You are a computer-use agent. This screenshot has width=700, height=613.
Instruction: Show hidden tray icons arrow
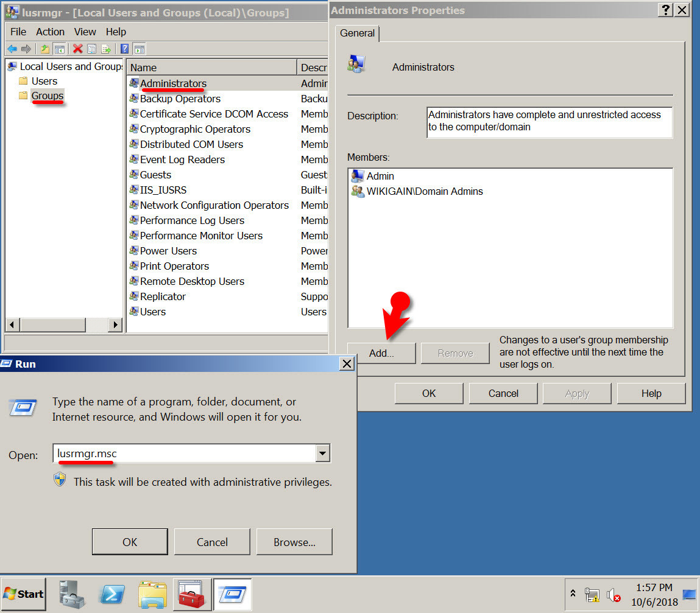pyautogui.click(x=573, y=594)
